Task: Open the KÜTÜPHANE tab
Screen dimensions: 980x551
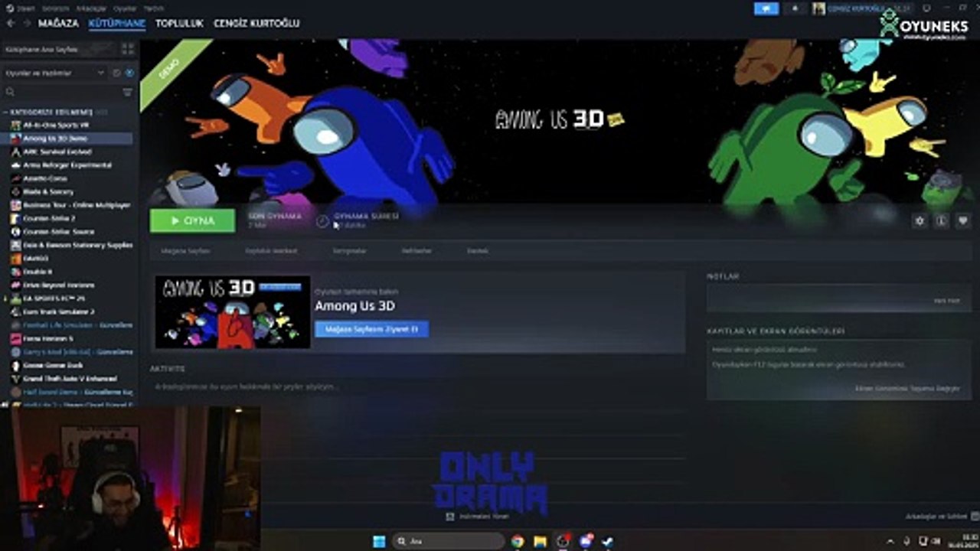Action: coord(117,23)
